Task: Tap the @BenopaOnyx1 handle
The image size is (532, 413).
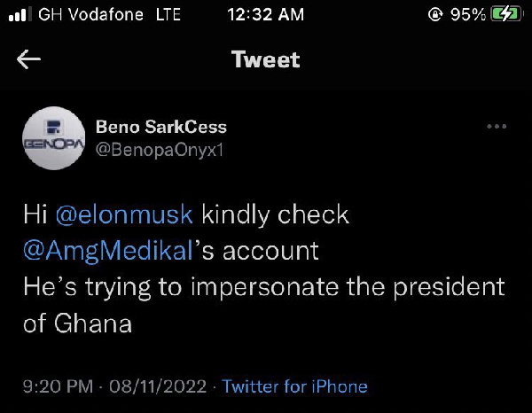Action: point(160,150)
